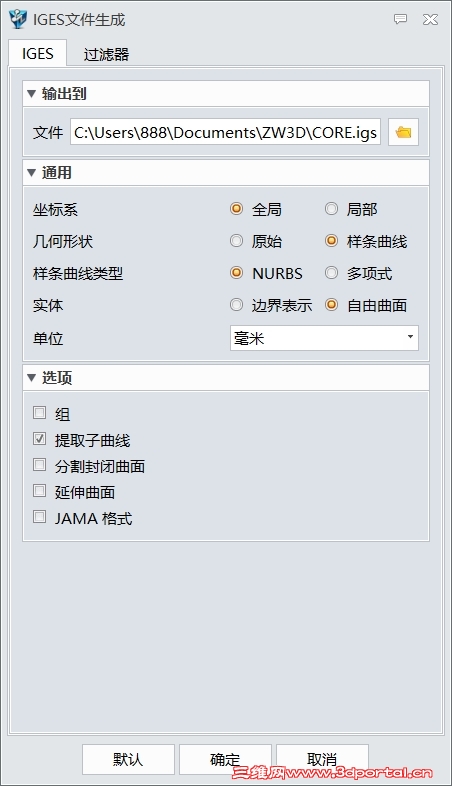Collapse the 选项 section
Viewport: 452px width, 786px height.
click(32, 377)
